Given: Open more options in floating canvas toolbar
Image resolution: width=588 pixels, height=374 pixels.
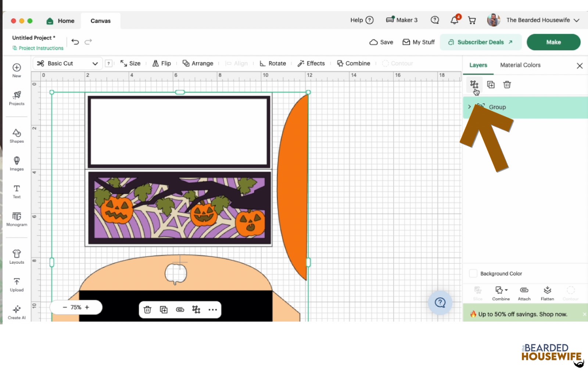Looking at the screenshot, I should (x=213, y=310).
